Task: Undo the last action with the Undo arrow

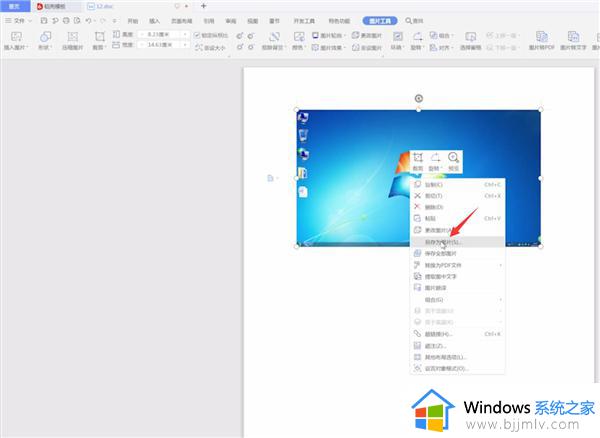Action: click(88, 21)
